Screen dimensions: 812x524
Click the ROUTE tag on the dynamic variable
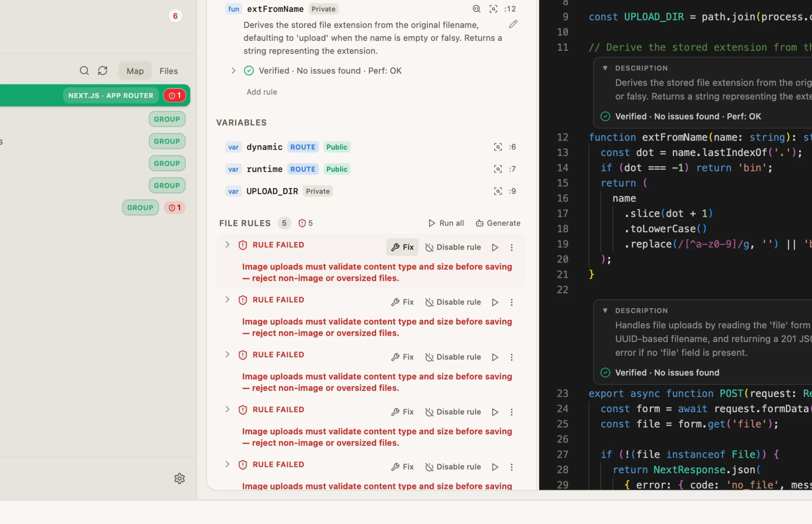tap(303, 147)
